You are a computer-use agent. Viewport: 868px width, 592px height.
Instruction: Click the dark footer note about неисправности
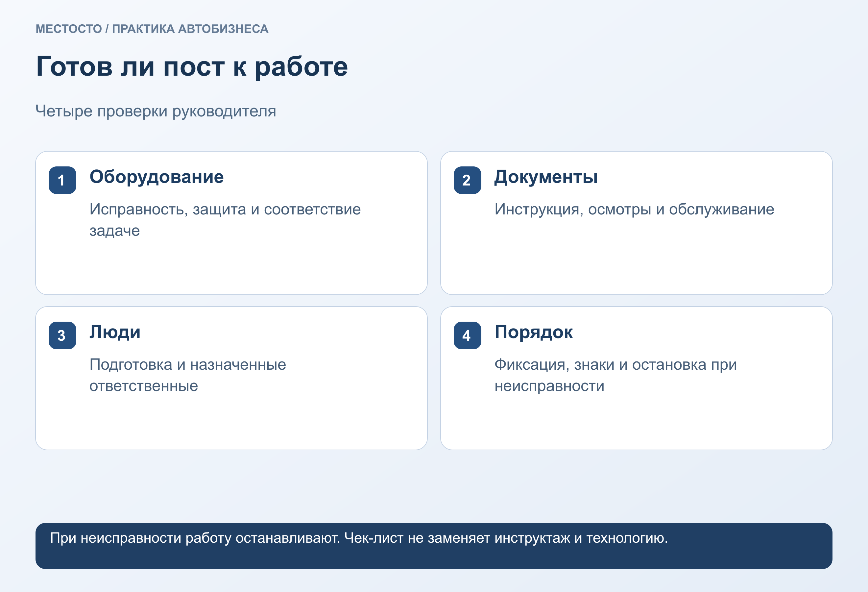(434, 546)
